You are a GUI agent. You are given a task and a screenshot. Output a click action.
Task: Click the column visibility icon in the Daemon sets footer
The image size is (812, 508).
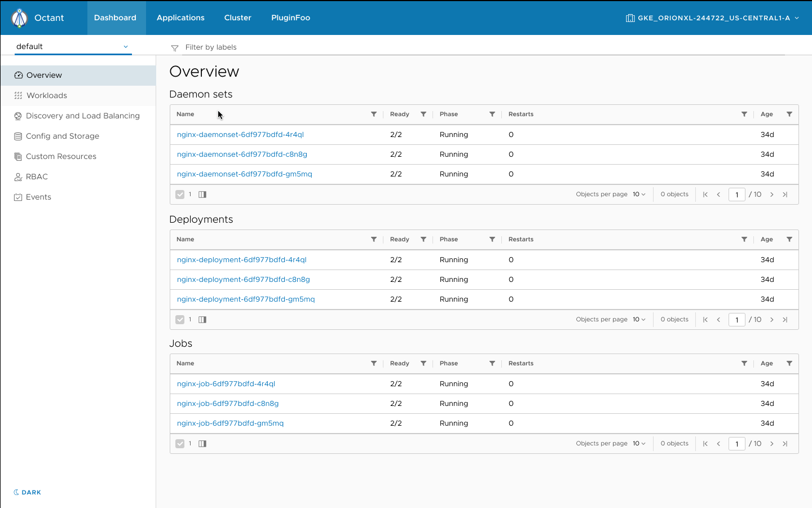[202, 194]
